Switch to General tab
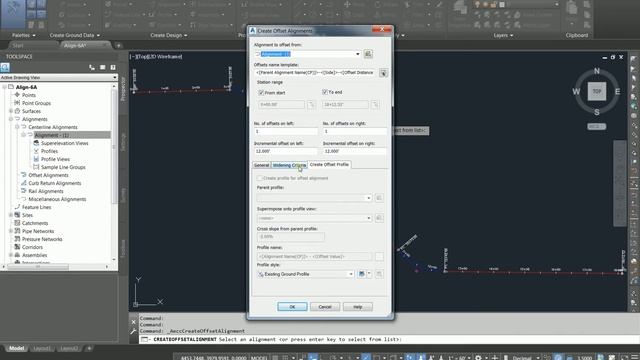Image resolution: width=640 pixels, height=360 pixels. point(261,165)
